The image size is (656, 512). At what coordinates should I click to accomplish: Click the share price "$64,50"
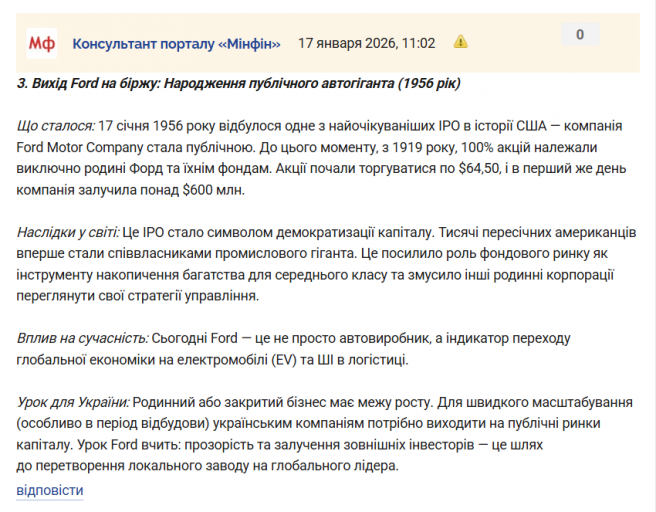(479, 168)
